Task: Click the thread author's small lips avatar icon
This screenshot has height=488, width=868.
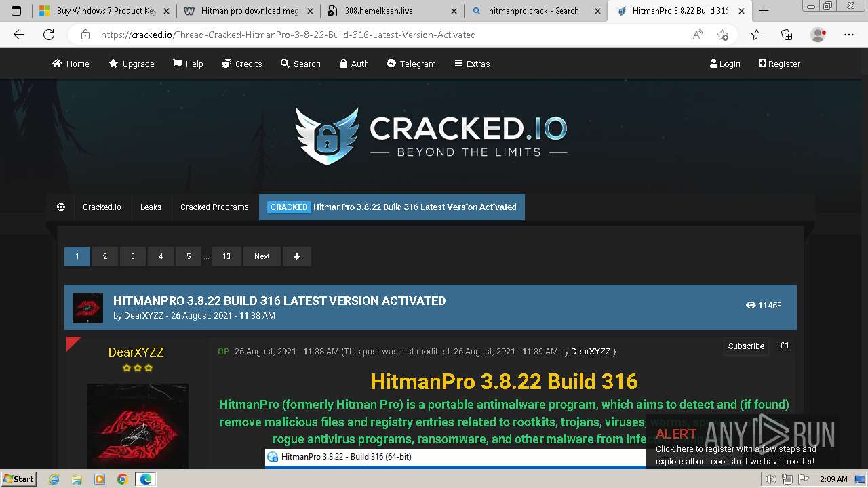Action: (x=88, y=308)
